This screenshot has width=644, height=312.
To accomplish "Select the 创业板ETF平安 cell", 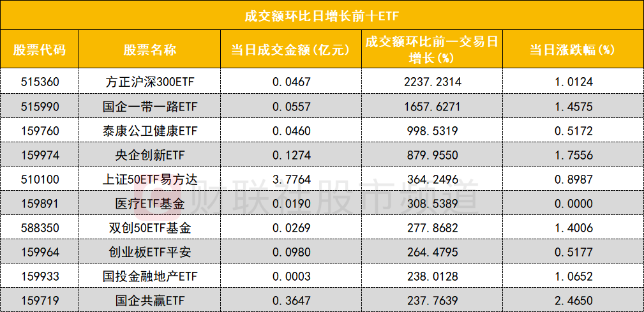I will 150,252.
